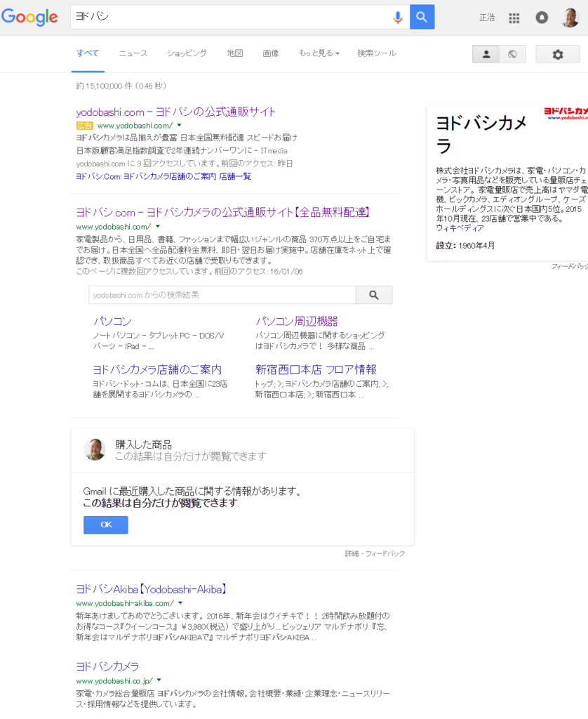588x719 pixels.
Task: Expand ad URL www.yodobashi.com arrow
Action: tap(179, 125)
